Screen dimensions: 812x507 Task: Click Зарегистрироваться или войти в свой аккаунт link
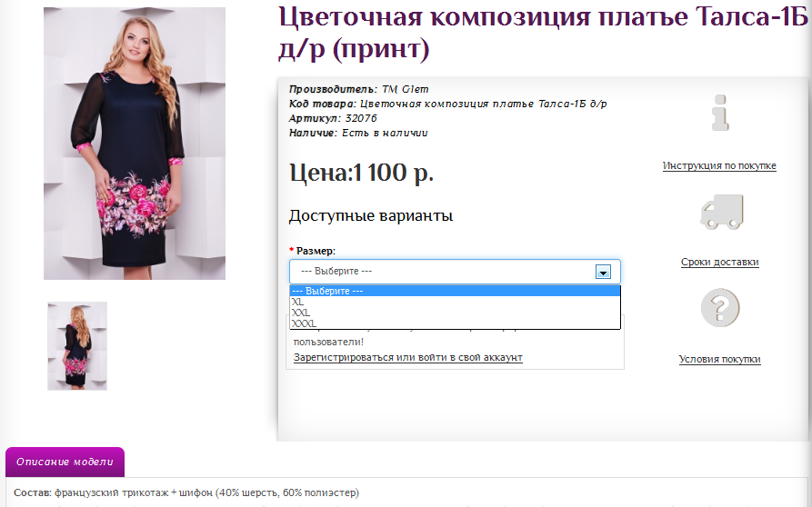[408, 357]
